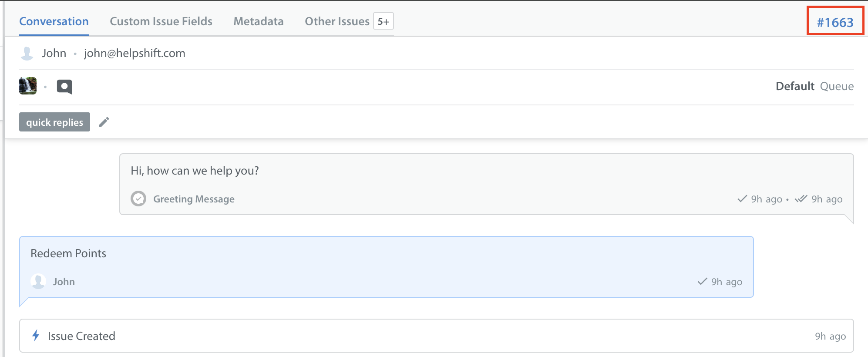The height and width of the screenshot is (357, 868).
Task: Open the Other Issues tab
Action: [x=337, y=21]
